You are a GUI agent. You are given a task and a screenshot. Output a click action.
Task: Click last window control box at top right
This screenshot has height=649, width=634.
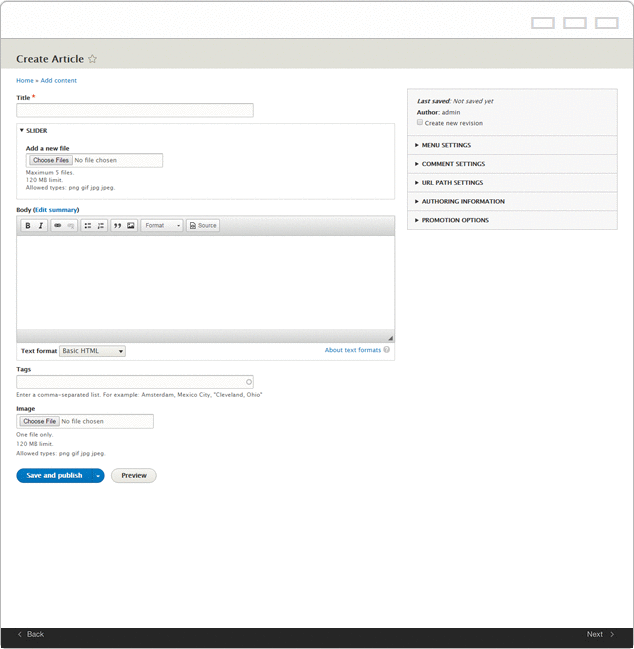(x=607, y=23)
